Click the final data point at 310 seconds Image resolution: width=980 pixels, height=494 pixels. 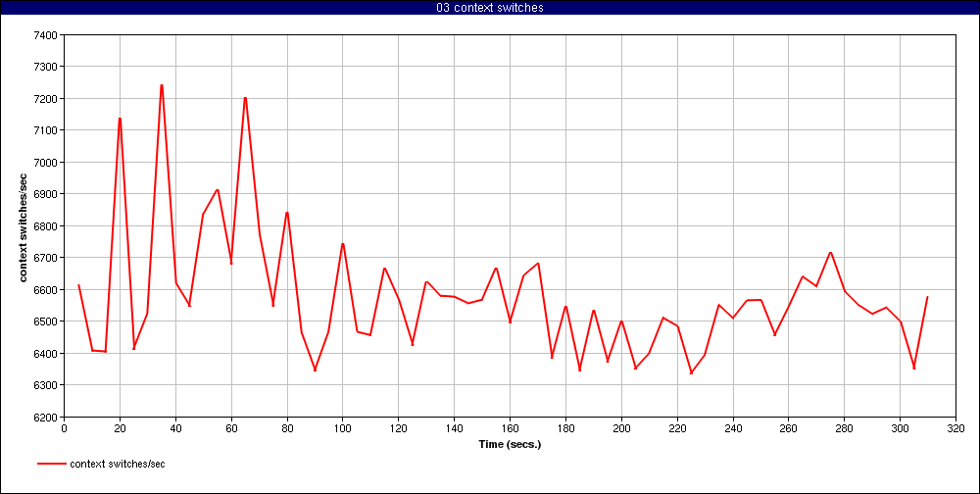[x=927, y=297]
